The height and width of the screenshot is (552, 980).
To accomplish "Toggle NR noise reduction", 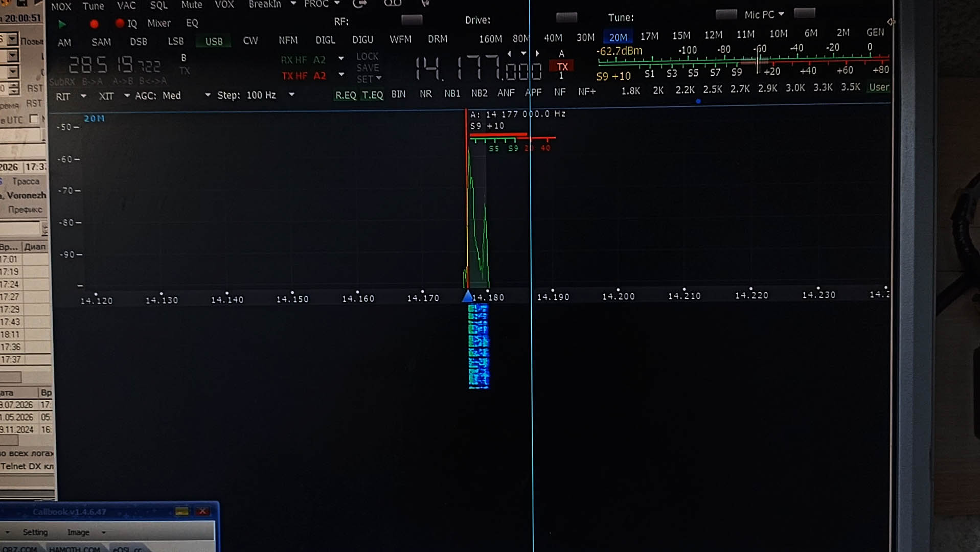I will (x=425, y=94).
